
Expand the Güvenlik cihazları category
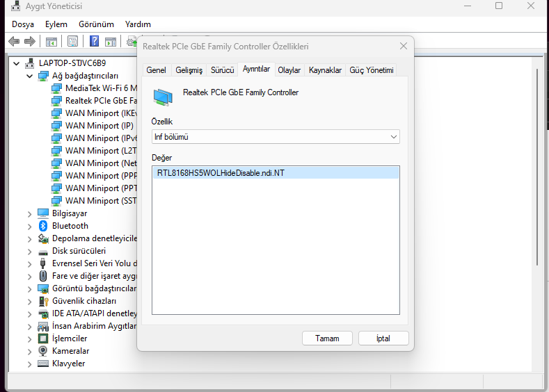point(29,301)
